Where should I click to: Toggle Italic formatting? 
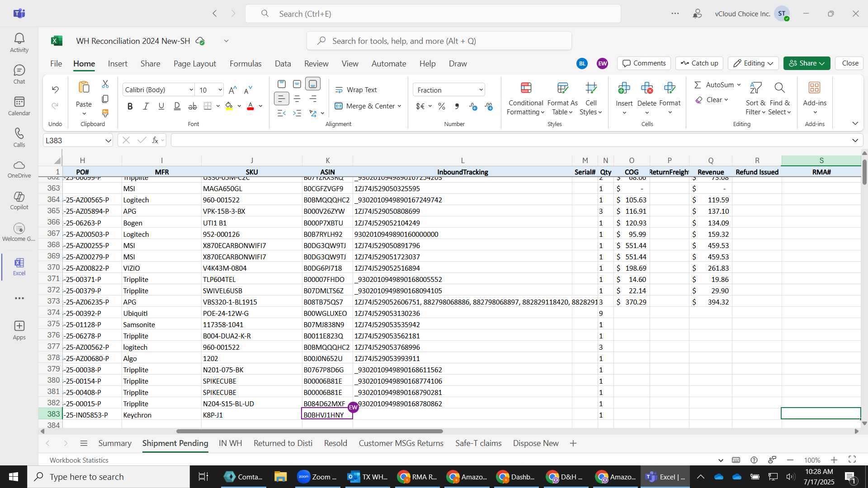point(146,106)
